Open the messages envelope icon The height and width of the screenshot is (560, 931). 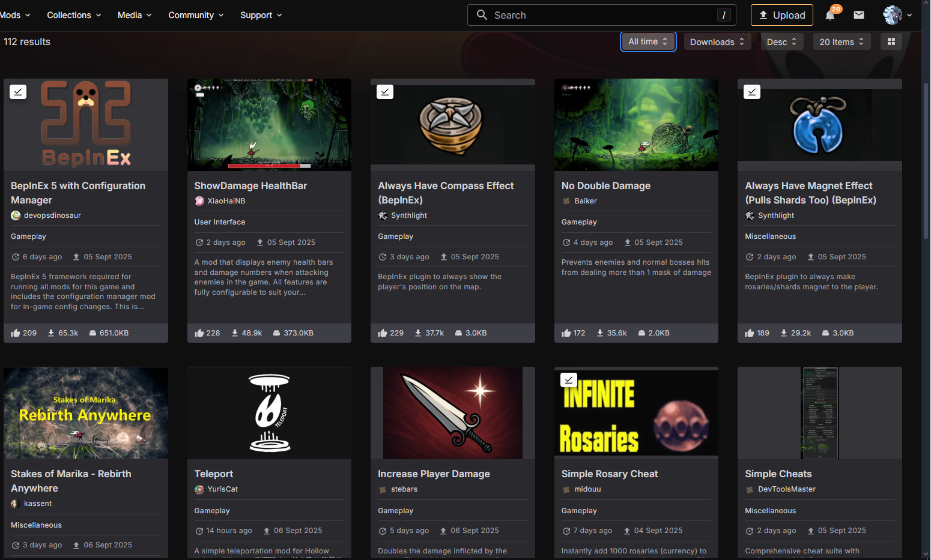859,15
